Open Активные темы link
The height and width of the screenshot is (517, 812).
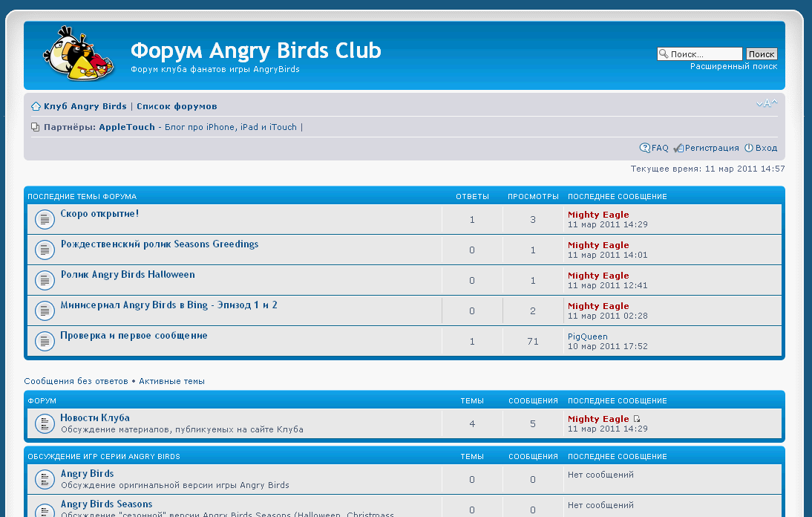(x=171, y=381)
